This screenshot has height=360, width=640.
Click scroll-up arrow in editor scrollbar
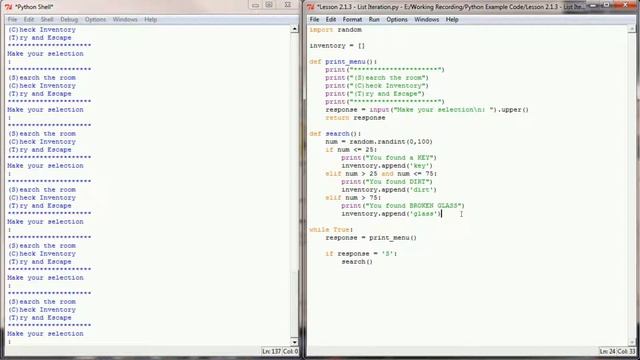pyautogui.click(x=631, y=29)
